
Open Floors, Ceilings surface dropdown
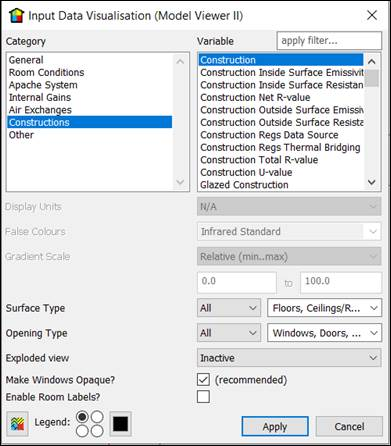(324, 308)
